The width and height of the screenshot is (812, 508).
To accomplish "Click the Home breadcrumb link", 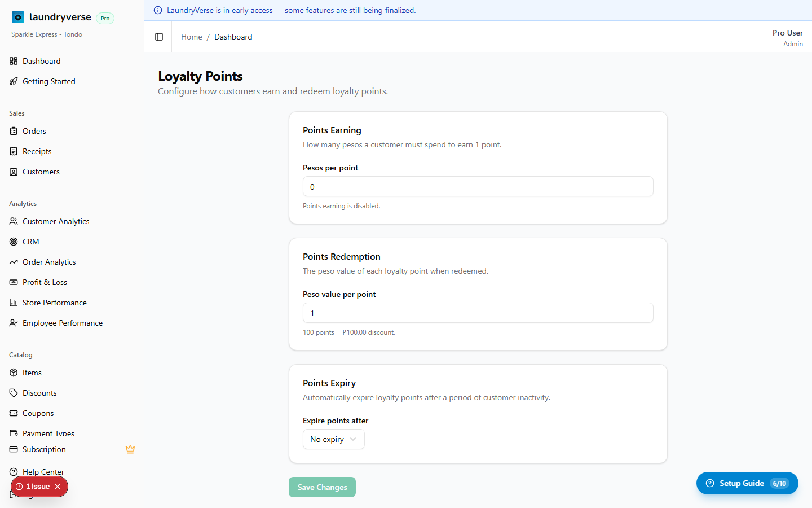I will (191, 37).
